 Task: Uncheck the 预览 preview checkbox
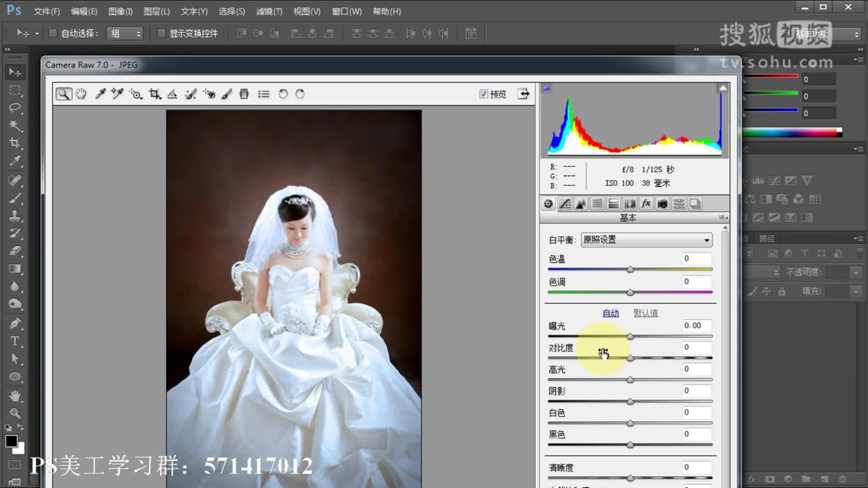pos(484,94)
